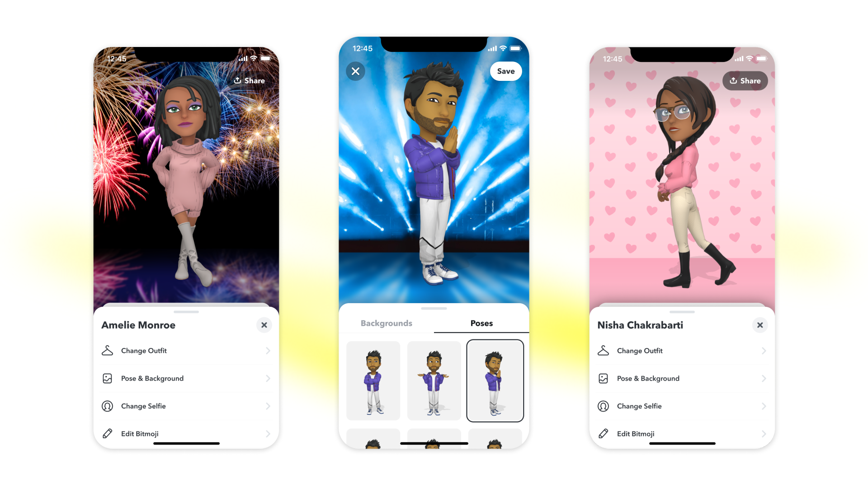Screen dimensions: 868x488
Task: Select the Poses tab in middle screen
Action: point(481,323)
